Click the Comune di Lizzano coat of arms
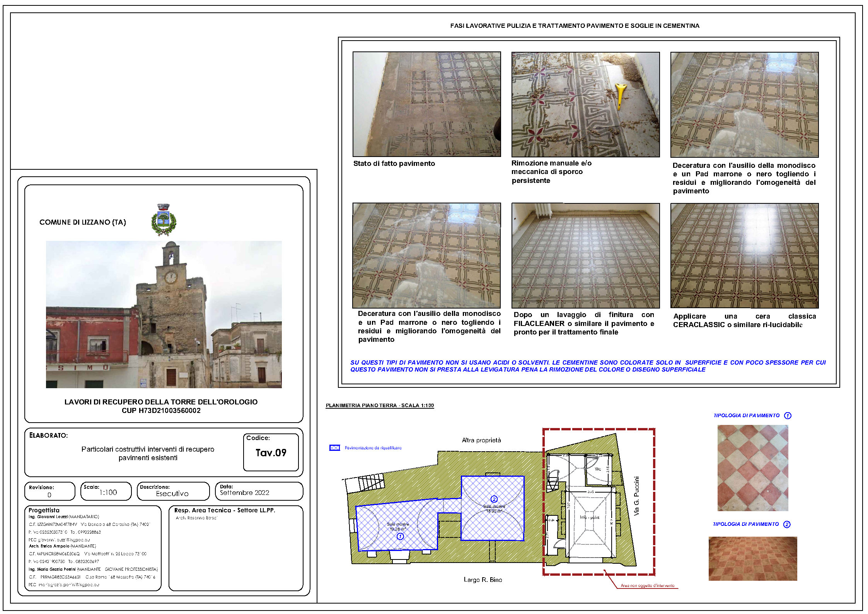This screenshot has height=614, width=868. 164,220
